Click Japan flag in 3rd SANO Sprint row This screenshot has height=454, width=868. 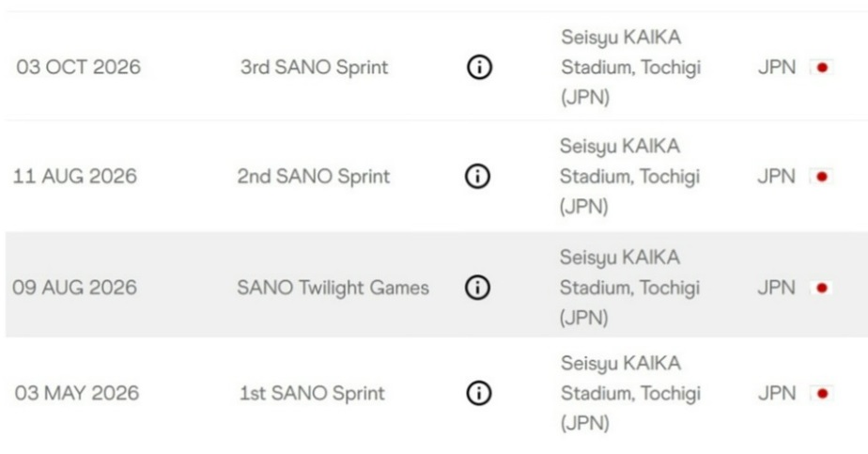tap(823, 68)
